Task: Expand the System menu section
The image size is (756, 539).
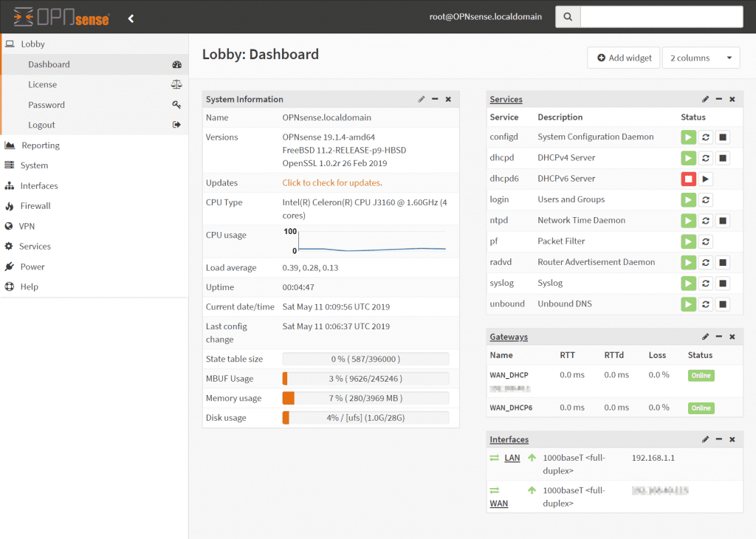Action: click(x=94, y=165)
